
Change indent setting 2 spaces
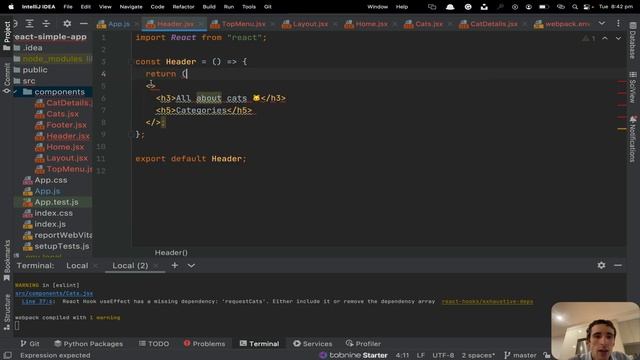tap(478, 355)
